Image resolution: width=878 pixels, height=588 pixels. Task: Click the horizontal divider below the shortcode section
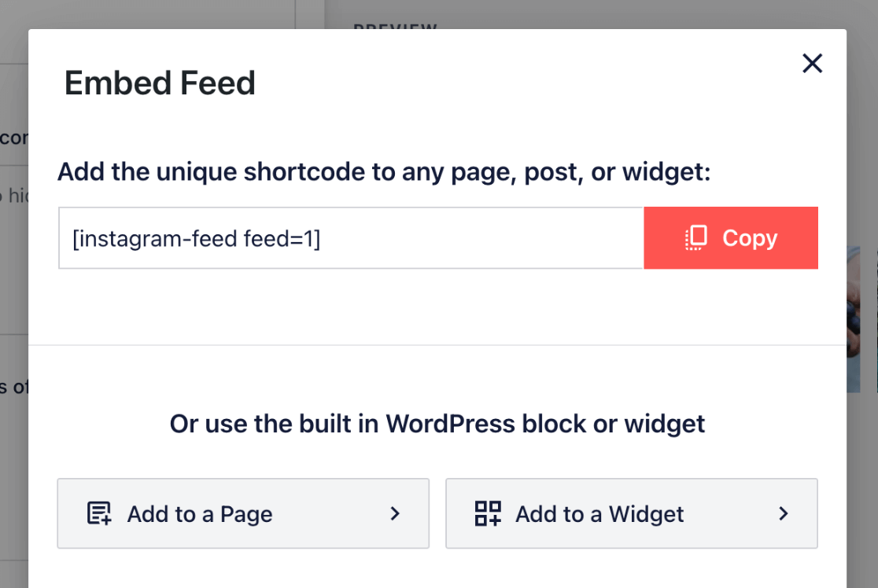(x=437, y=344)
